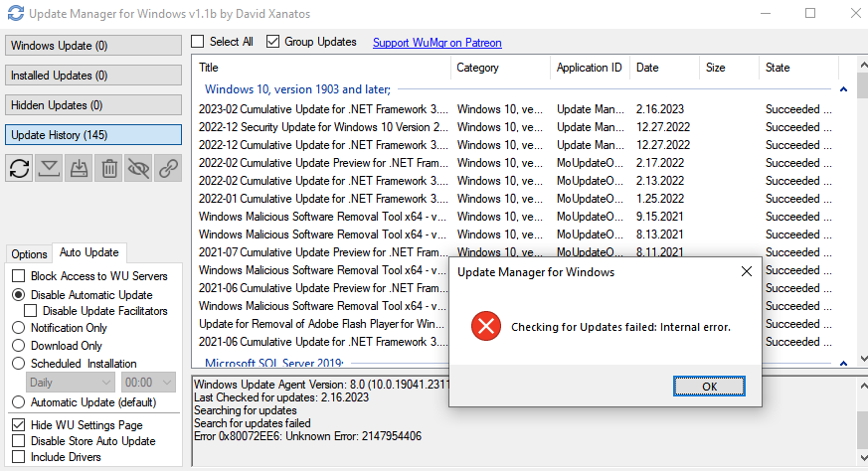The image size is (868, 471).
Task: Open Windows Update (0) list
Action: point(93,46)
